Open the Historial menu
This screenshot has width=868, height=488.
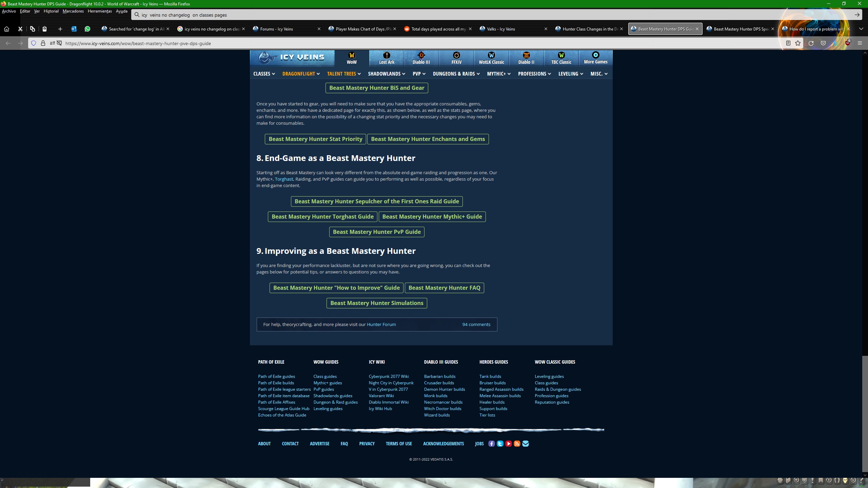(51, 11)
